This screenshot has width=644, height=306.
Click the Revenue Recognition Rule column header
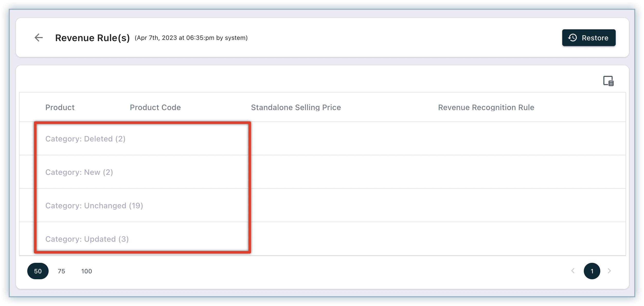486,107
